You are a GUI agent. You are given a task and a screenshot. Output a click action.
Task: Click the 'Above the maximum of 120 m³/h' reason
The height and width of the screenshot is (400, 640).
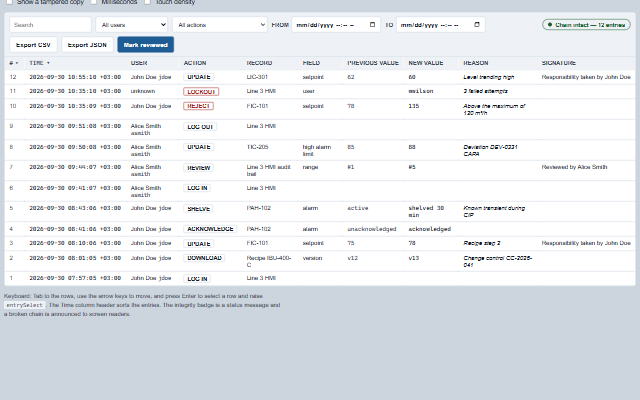[x=494, y=109]
